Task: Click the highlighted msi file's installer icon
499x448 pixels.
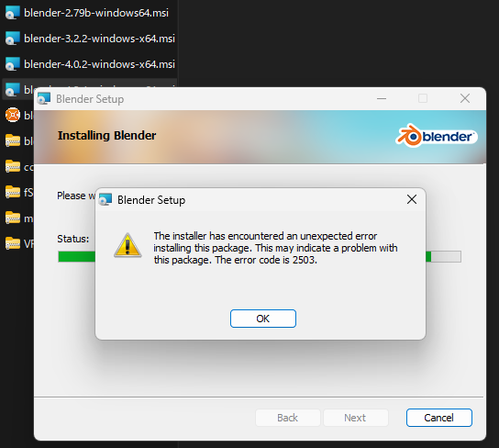Action: click(x=13, y=90)
